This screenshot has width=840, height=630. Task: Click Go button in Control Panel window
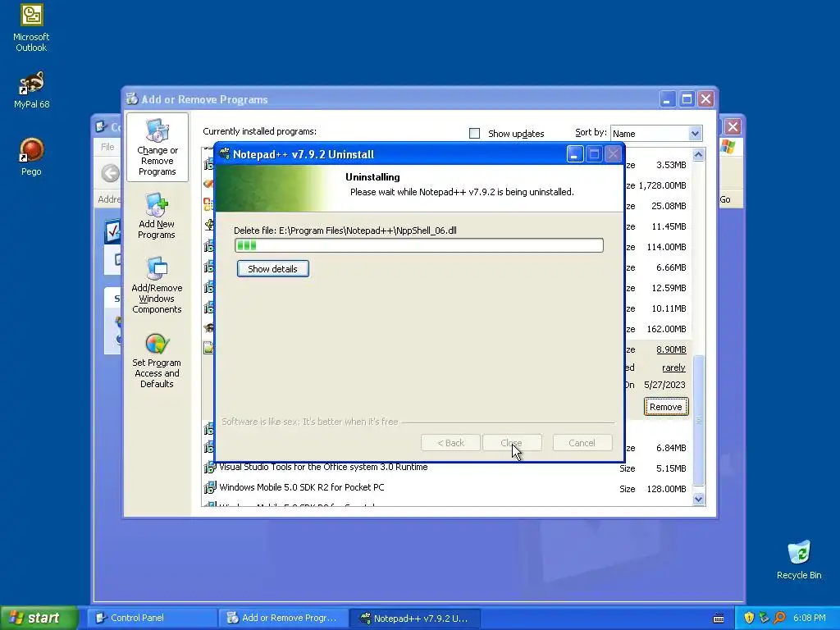tap(725, 199)
